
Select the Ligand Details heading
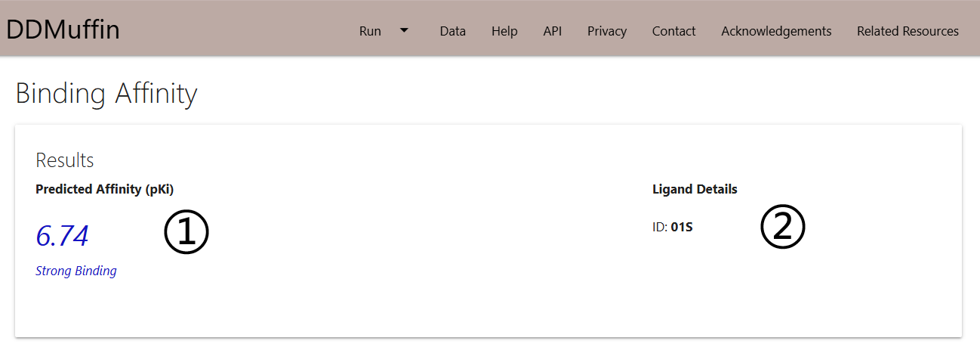click(x=695, y=189)
